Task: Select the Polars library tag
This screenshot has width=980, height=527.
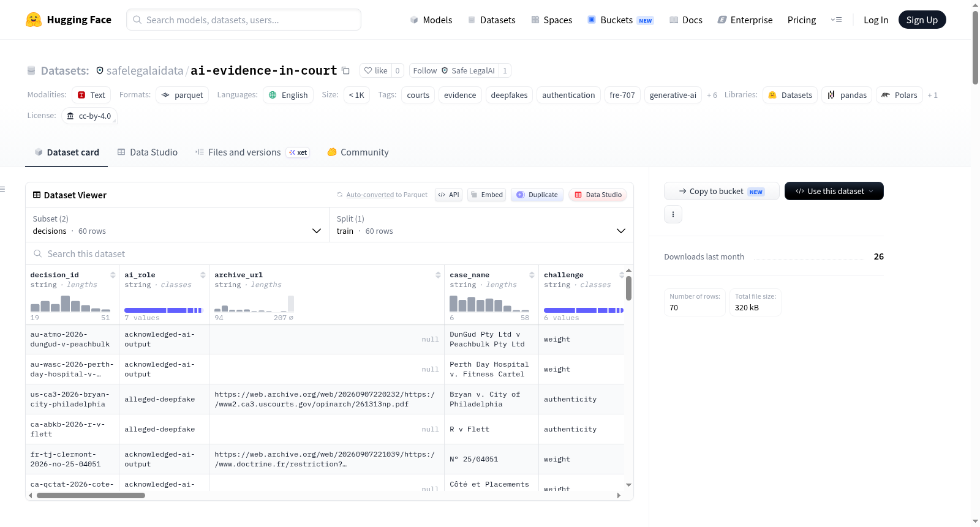Action: coord(899,95)
